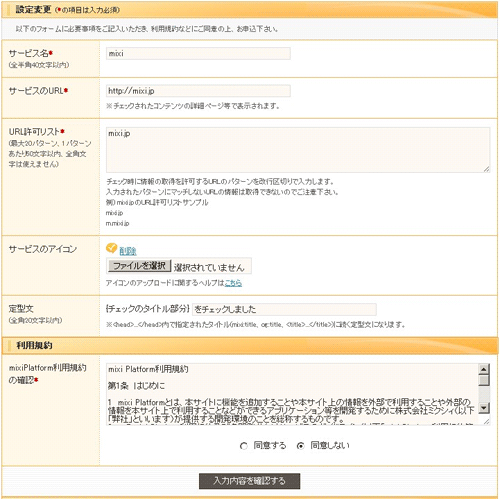Select the 同意する radio button
Viewport: 500px width, 499px height.
coord(244,446)
